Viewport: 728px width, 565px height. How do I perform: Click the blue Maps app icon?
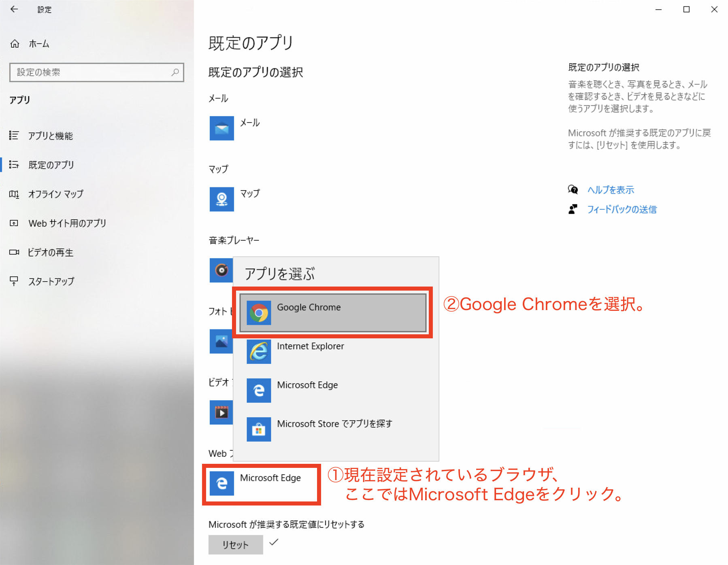tap(221, 199)
